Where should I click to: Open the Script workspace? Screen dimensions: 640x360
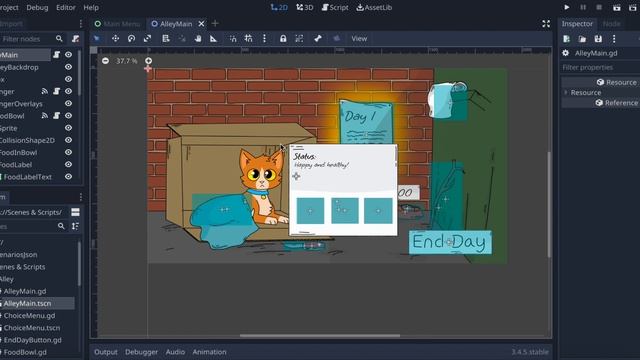[335, 7]
